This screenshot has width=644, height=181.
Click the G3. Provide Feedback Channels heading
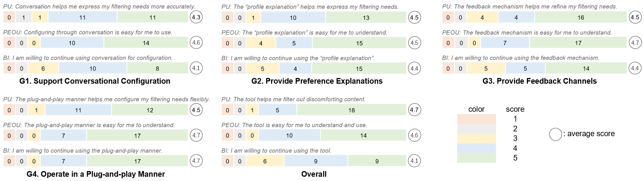(x=540, y=81)
